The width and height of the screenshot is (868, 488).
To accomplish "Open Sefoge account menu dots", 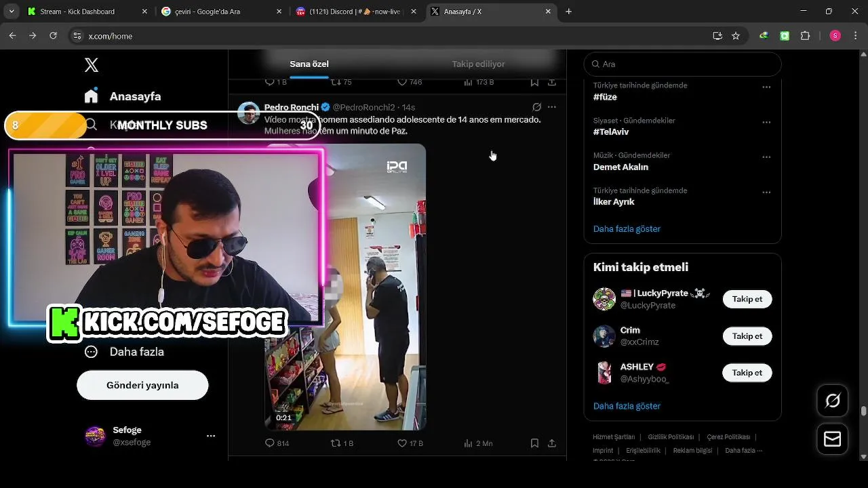I will [x=211, y=436].
